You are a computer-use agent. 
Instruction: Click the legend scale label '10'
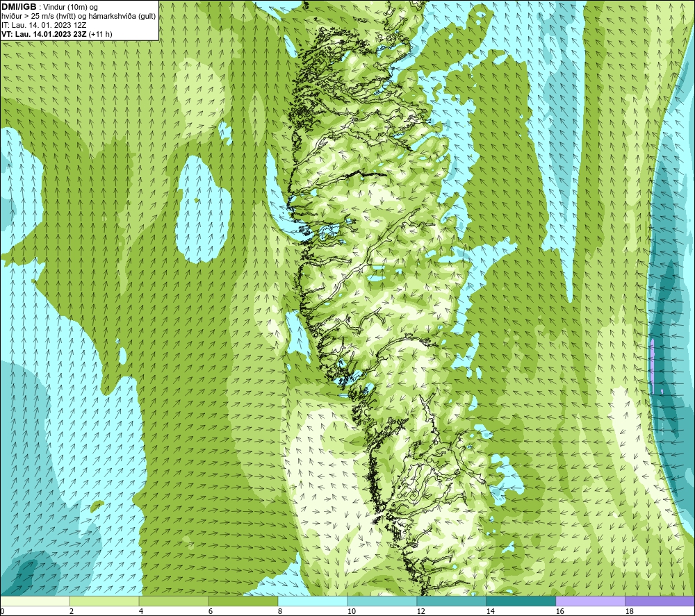click(352, 612)
